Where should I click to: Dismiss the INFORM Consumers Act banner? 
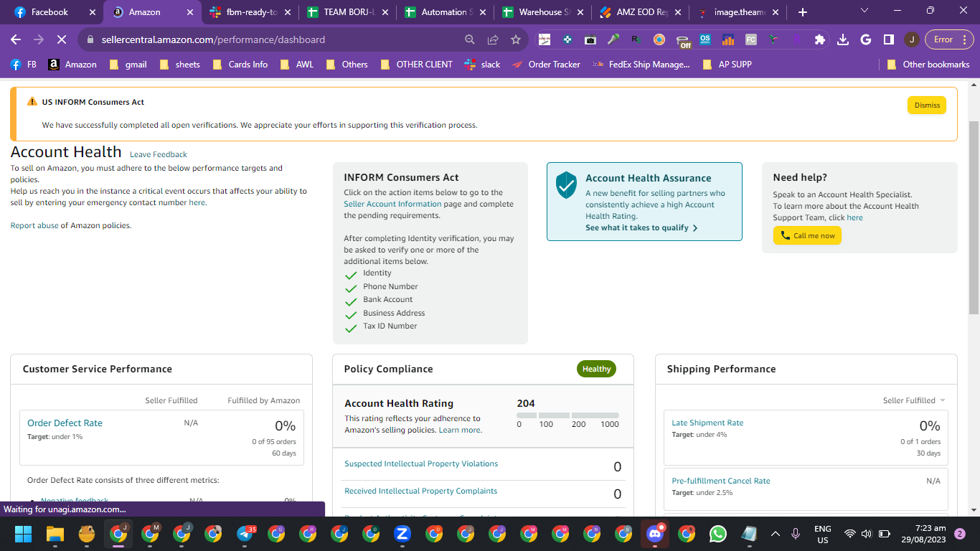[x=927, y=105]
